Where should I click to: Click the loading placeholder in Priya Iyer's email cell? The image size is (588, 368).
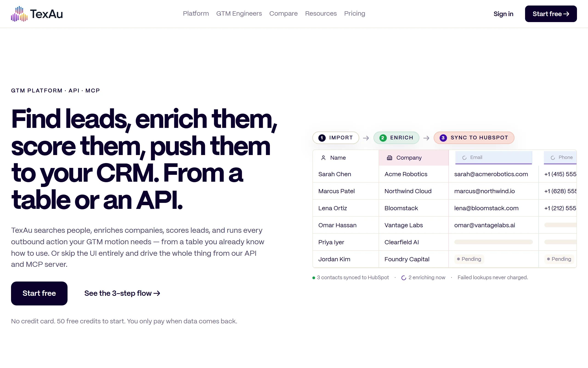tap(493, 242)
